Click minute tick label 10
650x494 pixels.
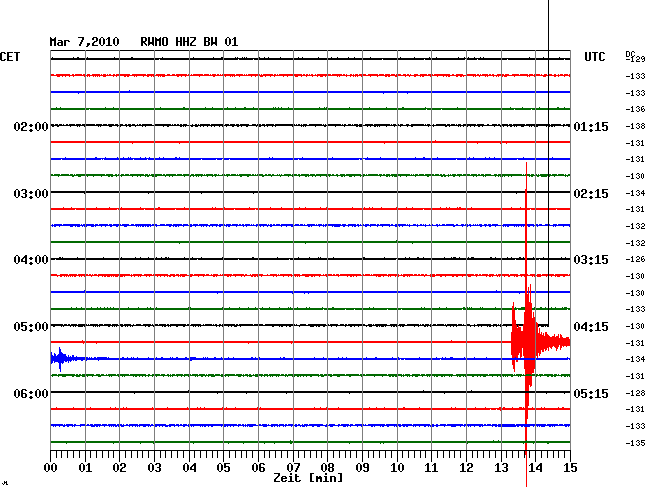[397, 467]
